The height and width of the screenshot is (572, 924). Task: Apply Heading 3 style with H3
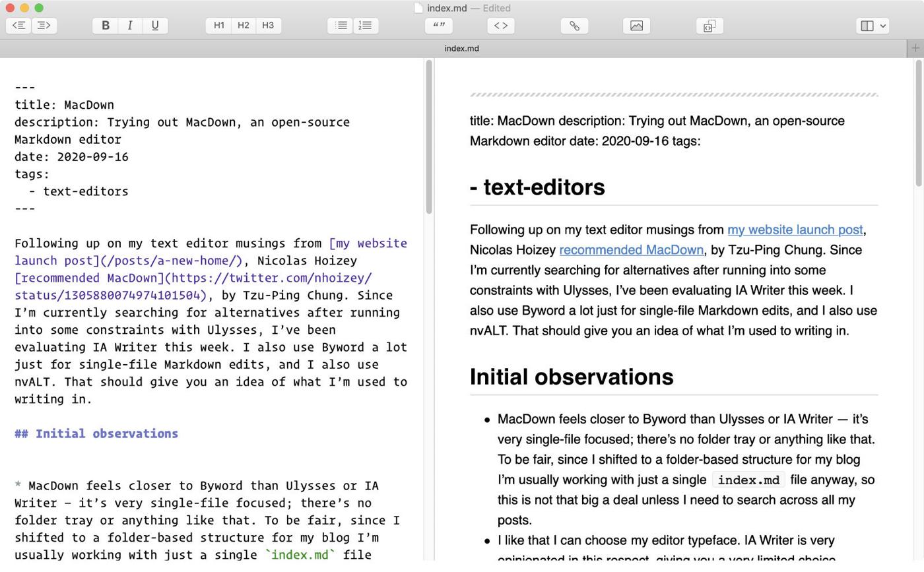click(268, 26)
